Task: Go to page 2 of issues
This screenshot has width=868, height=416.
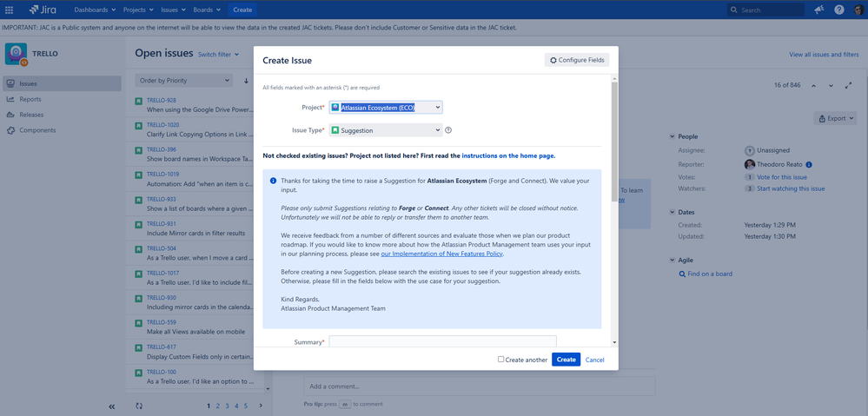Action: tap(218, 406)
